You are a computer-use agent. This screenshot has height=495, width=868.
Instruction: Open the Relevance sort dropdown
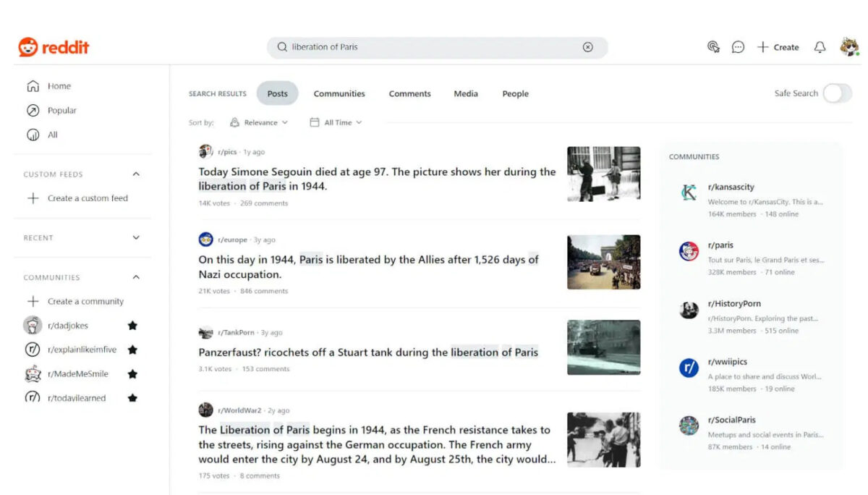pyautogui.click(x=260, y=122)
